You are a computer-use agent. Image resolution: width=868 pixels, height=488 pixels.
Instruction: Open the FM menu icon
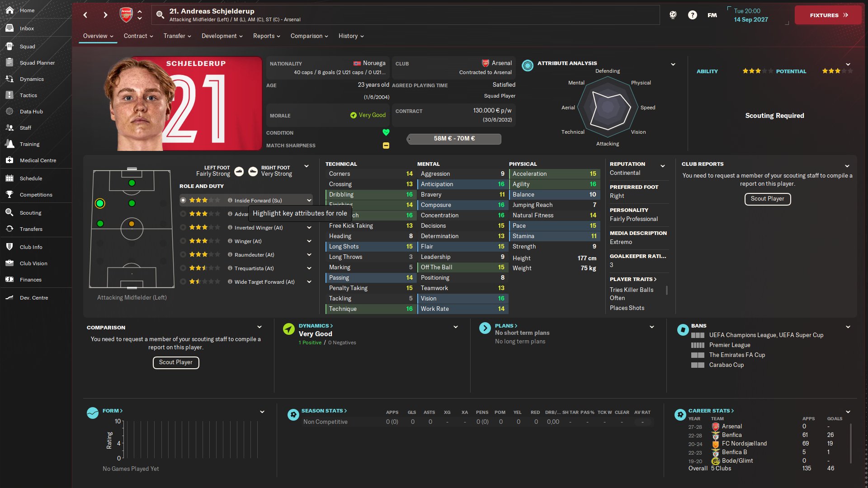click(712, 15)
